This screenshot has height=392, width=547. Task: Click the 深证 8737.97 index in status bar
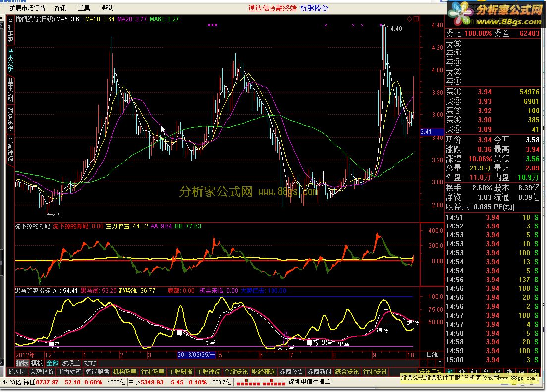41,382
